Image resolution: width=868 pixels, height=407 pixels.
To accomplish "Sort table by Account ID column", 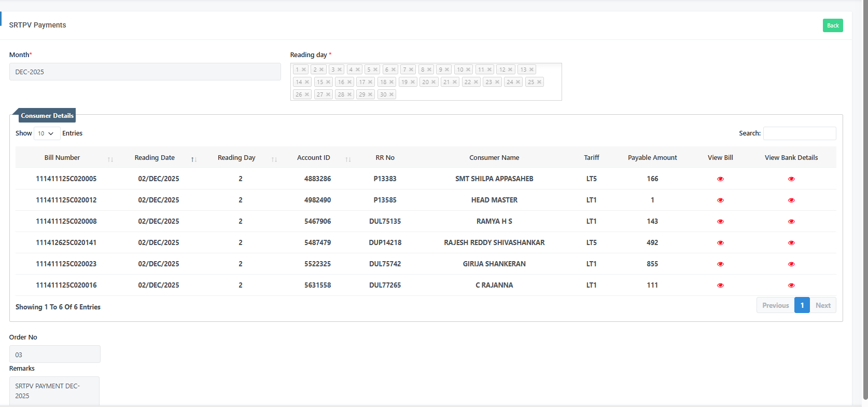I will (313, 158).
